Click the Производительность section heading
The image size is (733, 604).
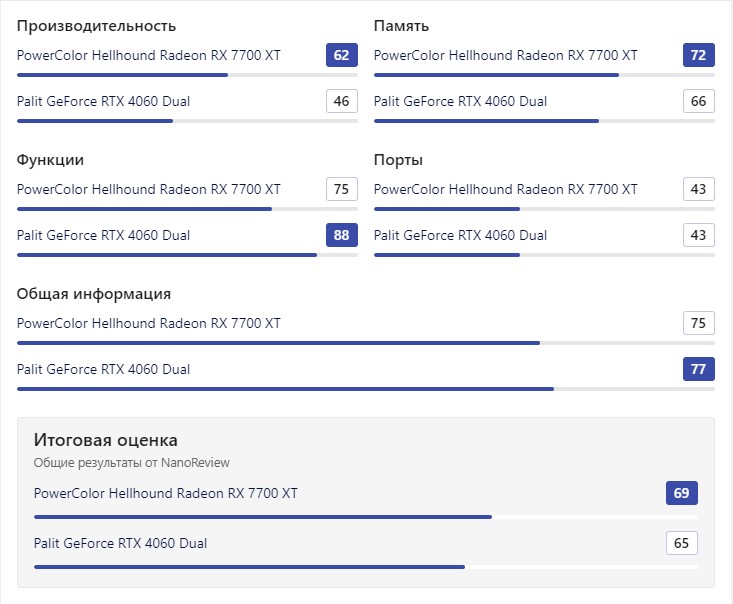pyautogui.click(x=96, y=26)
